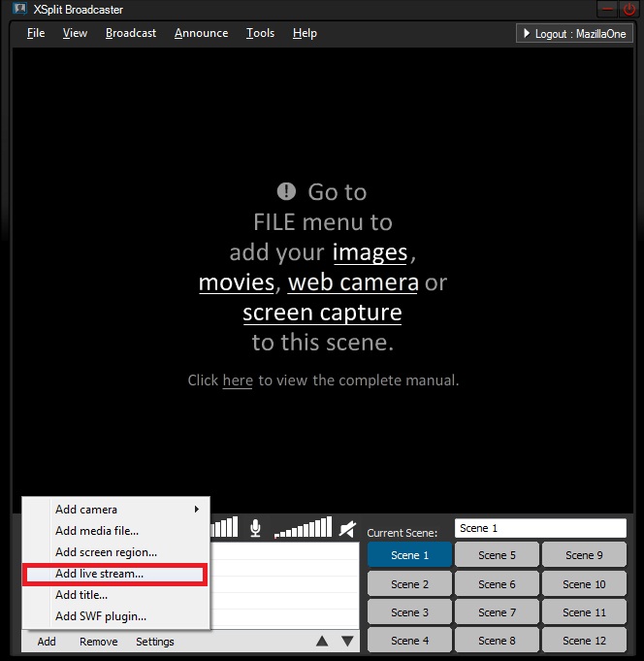This screenshot has height=661, width=644.
Task: Switch to Scene 11
Action: pos(584,612)
